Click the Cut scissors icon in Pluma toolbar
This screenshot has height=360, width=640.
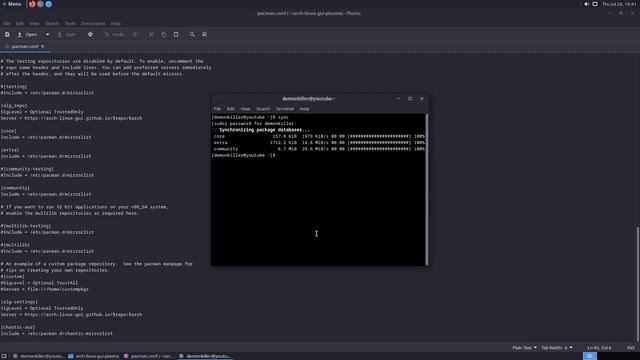click(x=151, y=35)
